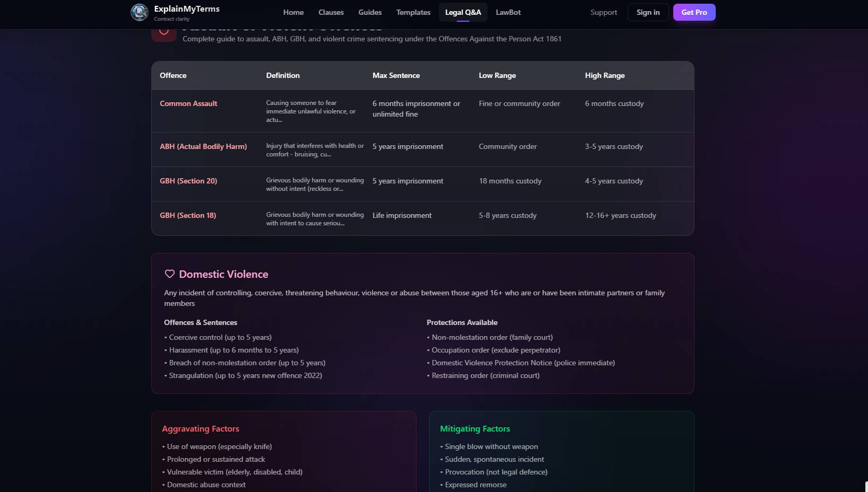The width and height of the screenshot is (868, 492).
Task: Switch to the Legal Q&A tab
Action: tap(463, 12)
